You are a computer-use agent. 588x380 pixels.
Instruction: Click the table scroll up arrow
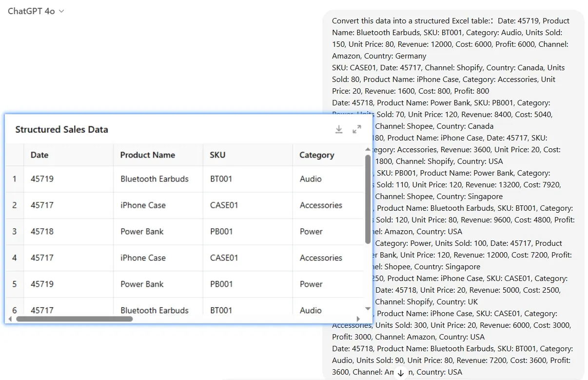[x=368, y=149]
